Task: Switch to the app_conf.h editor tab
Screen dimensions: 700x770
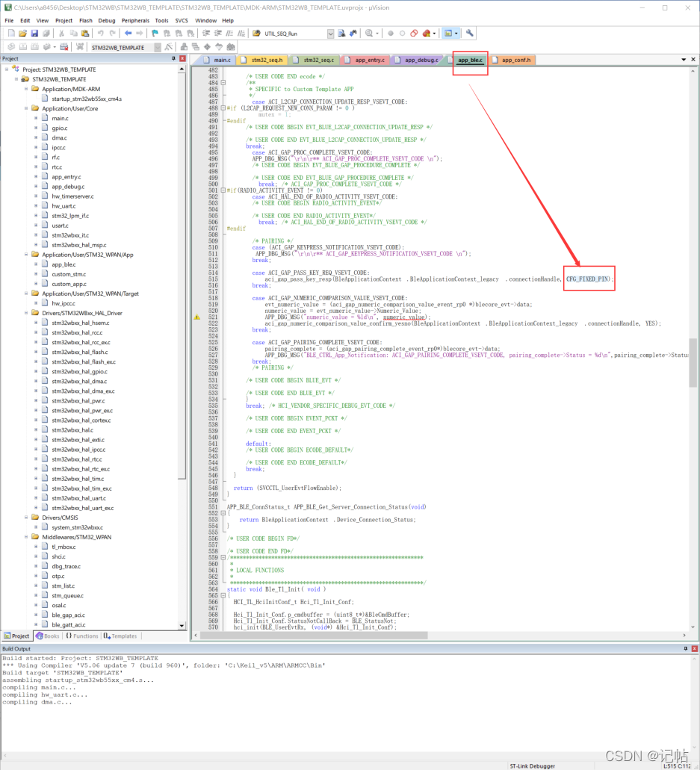Action: point(512,60)
